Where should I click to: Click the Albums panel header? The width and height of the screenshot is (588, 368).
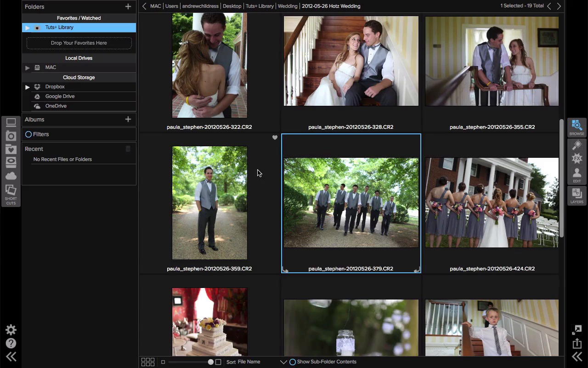pyautogui.click(x=79, y=119)
